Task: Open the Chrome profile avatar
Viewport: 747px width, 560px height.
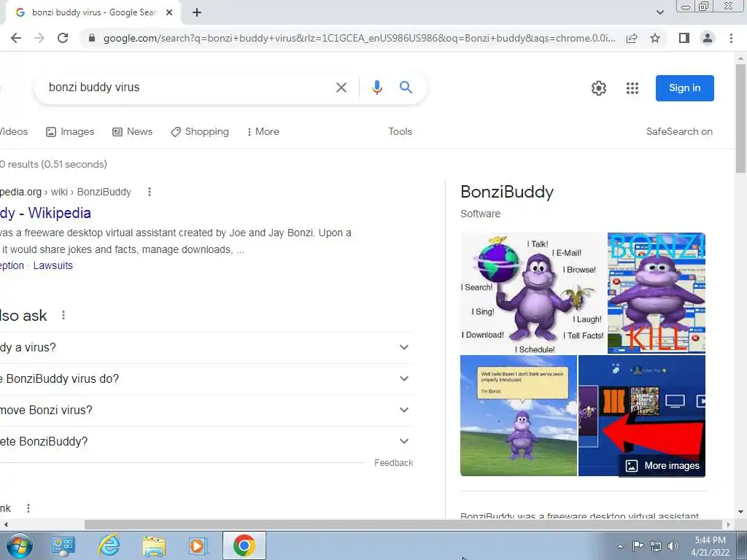Action: pyautogui.click(x=708, y=38)
